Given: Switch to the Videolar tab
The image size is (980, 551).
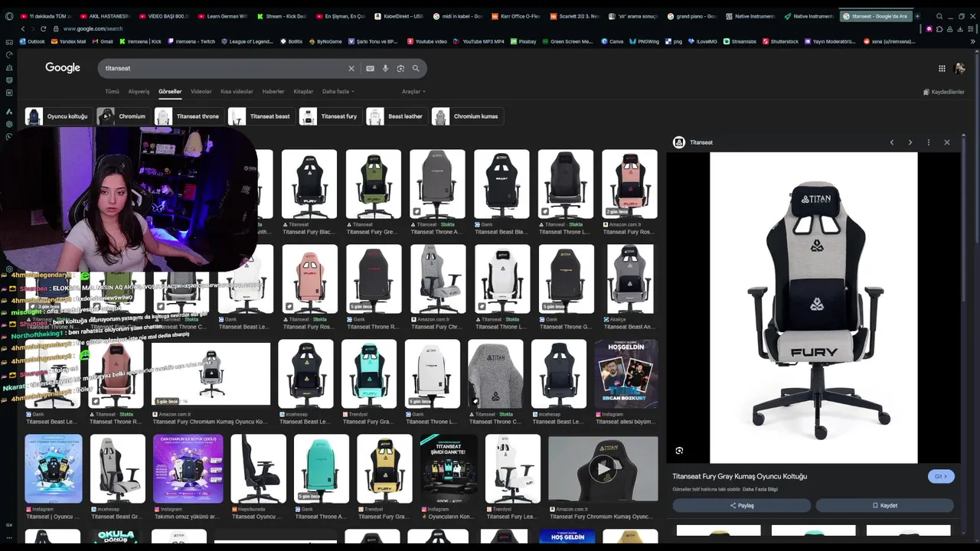Looking at the screenshot, I should click(x=201, y=92).
